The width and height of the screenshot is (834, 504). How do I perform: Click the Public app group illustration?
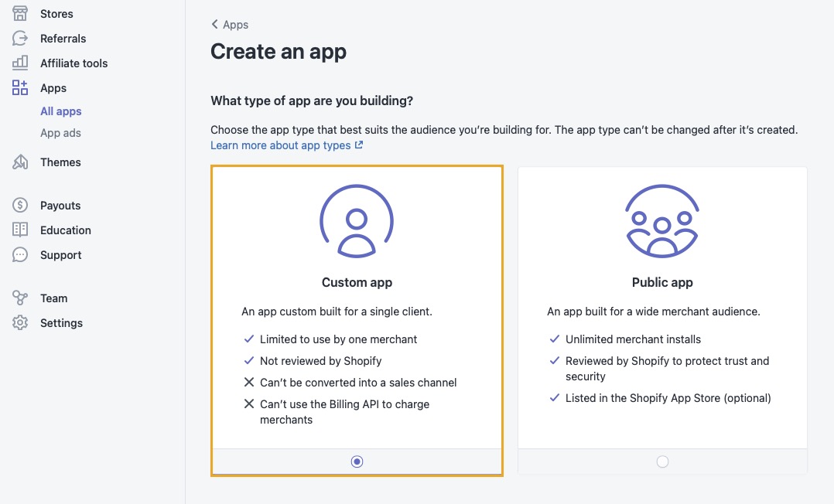point(662,221)
